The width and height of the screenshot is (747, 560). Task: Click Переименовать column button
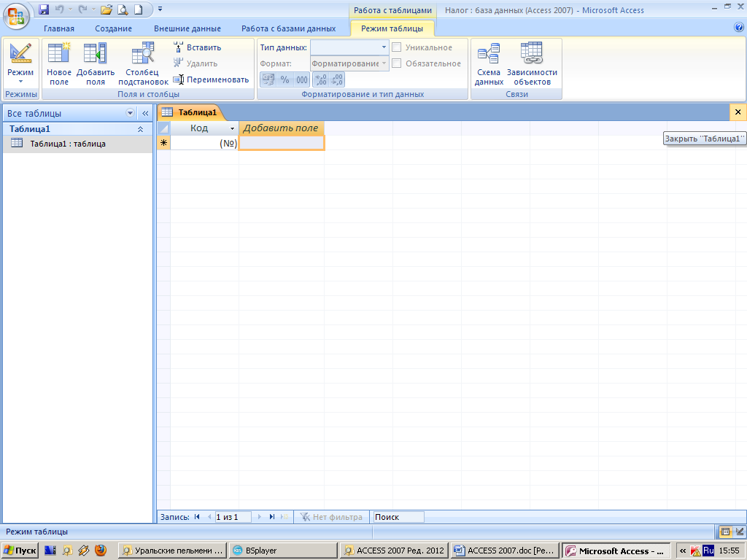click(211, 79)
